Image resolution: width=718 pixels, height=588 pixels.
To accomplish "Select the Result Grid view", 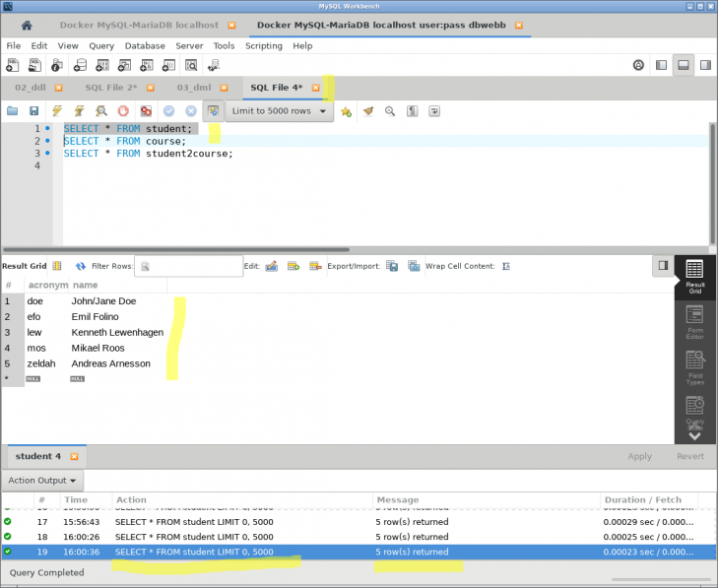I will pyautogui.click(x=694, y=277).
